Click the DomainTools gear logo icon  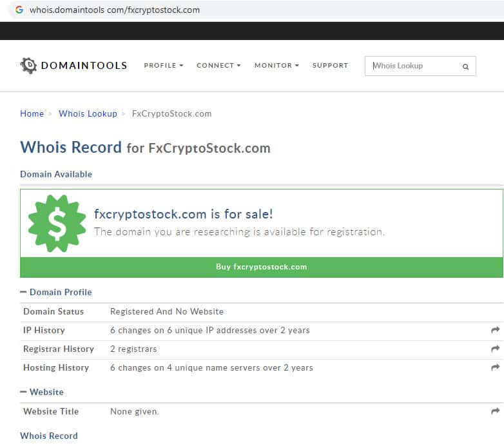pyautogui.click(x=29, y=66)
